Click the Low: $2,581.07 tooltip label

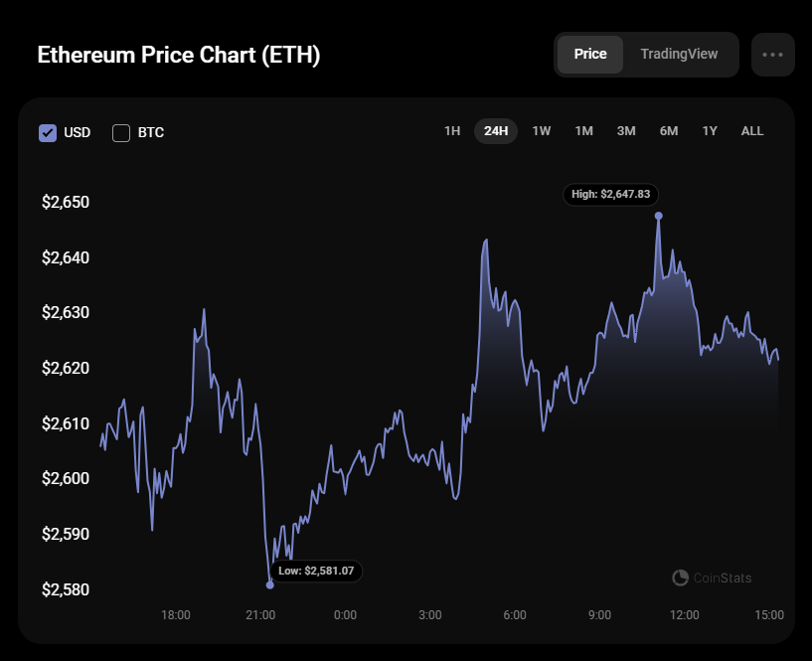pyautogui.click(x=316, y=571)
